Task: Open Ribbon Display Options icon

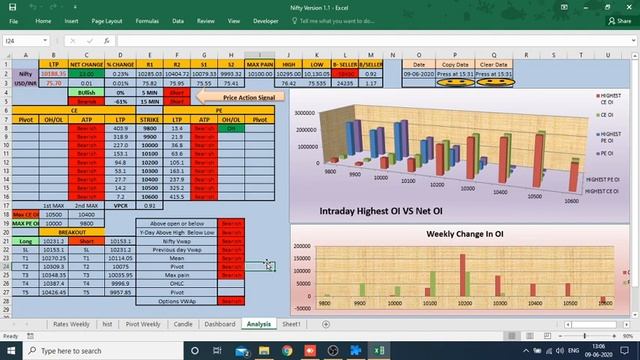Action: (x=564, y=7)
